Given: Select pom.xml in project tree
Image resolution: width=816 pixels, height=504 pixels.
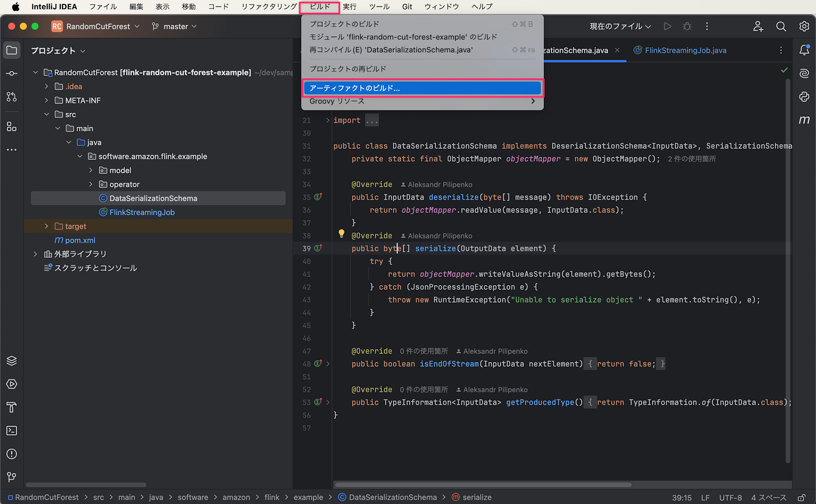Looking at the screenshot, I should coord(80,240).
